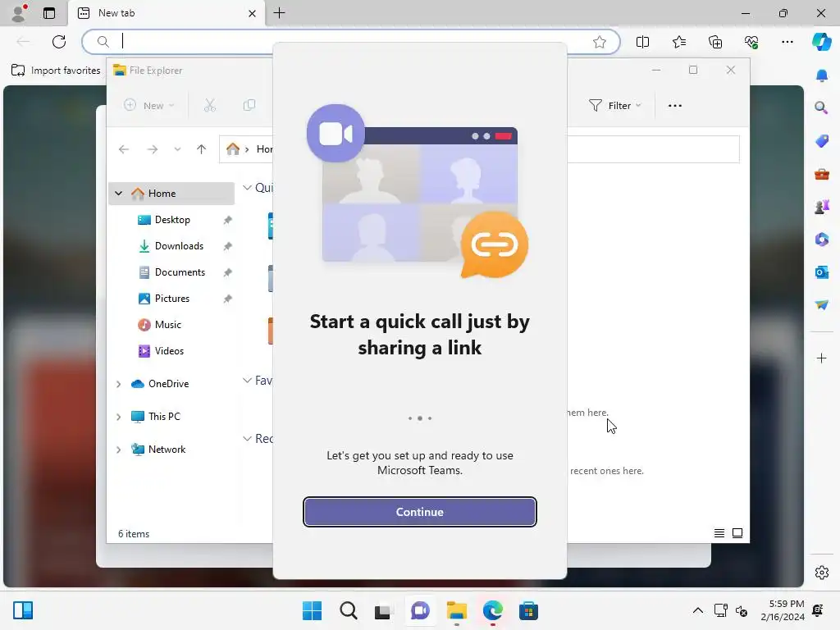
Task: Go back in File Explorer
Action: [x=124, y=149]
